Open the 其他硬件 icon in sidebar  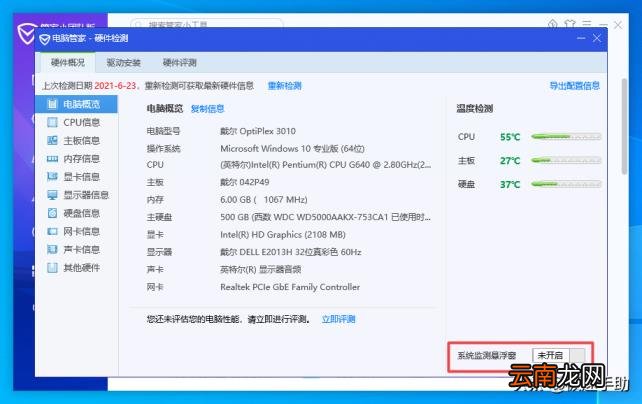(x=52, y=268)
